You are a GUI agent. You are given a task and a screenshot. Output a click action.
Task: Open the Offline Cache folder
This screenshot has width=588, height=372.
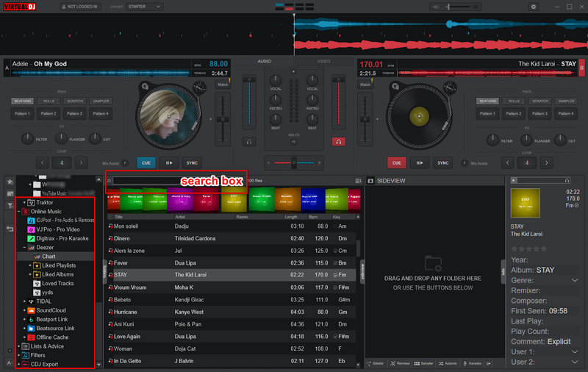coord(52,337)
